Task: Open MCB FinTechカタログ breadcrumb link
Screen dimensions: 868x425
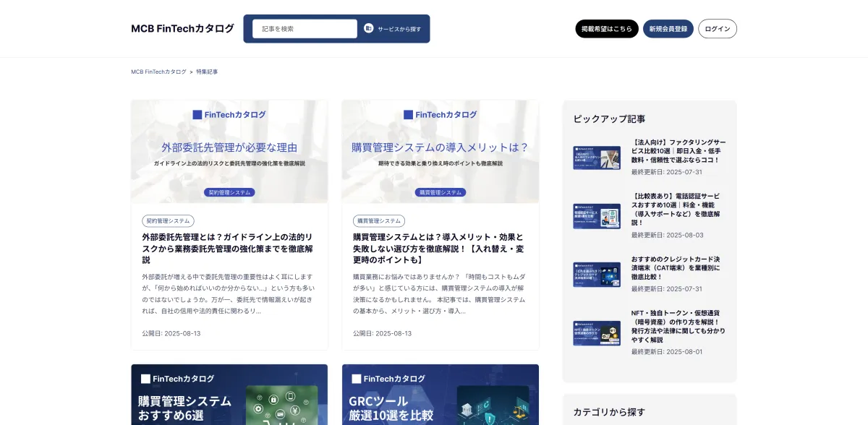Action: (158, 72)
